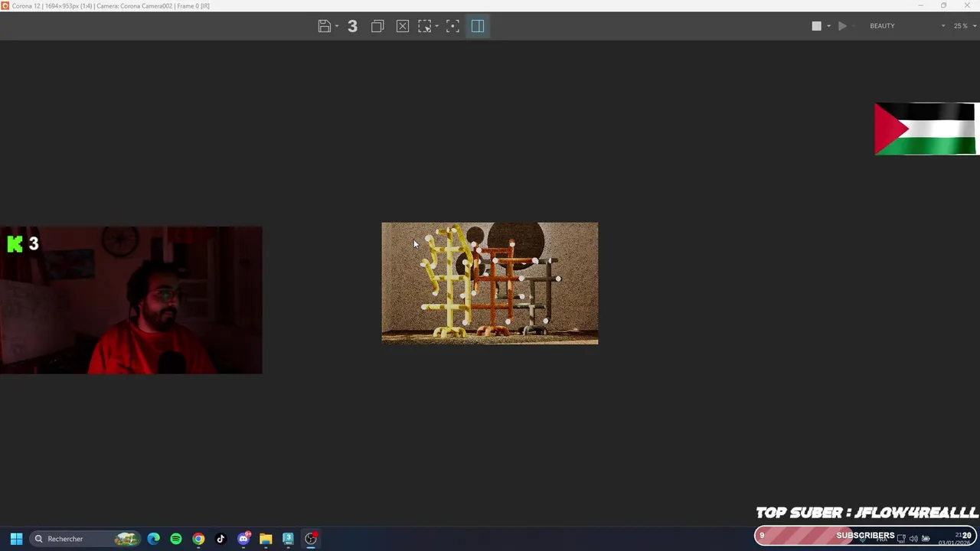This screenshot has width=980, height=551.
Task: Close the Corona frame buffer window
Action: click(967, 5)
